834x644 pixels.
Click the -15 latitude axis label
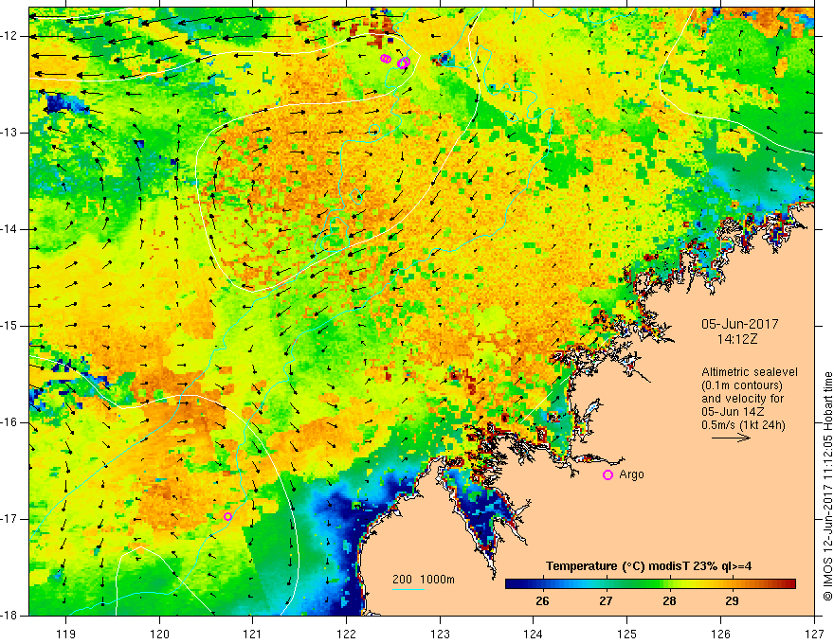[11, 326]
